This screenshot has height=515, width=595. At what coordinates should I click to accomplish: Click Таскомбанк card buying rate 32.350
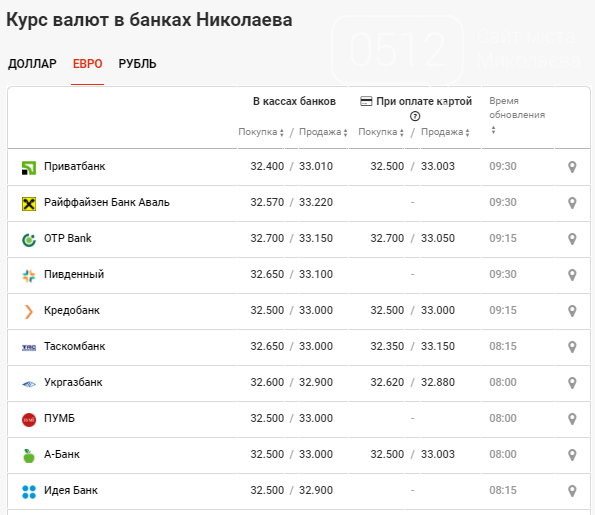coord(387,346)
